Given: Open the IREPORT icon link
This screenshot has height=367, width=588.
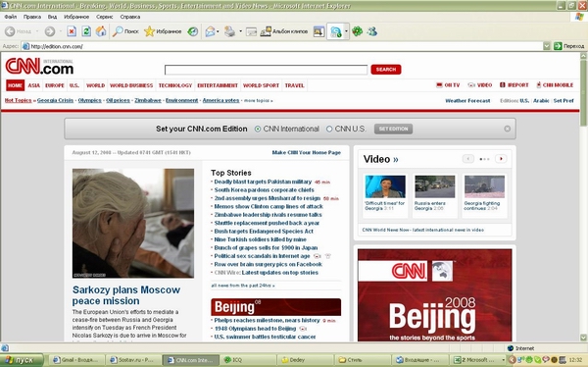Looking at the screenshot, I should [x=514, y=85].
